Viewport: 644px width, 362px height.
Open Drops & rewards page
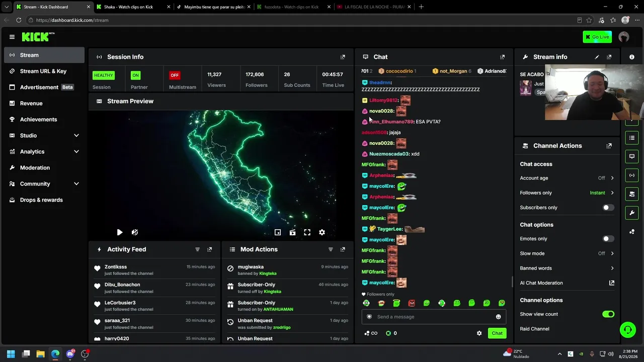click(x=44, y=200)
